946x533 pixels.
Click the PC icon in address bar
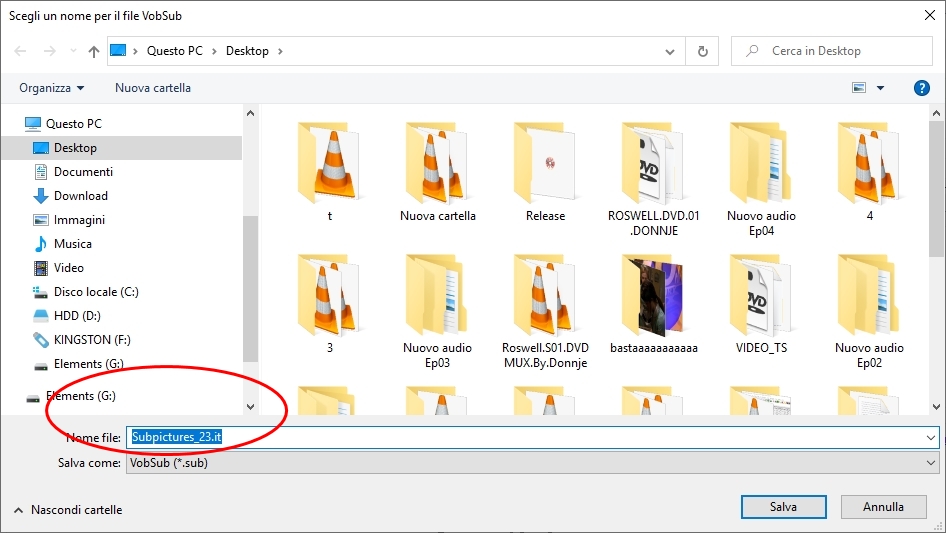(x=118, y=51)
